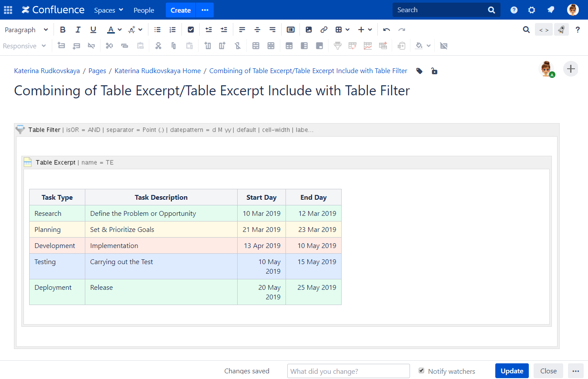Click the version comment input field
The height and width of the screenshot is (379, 588).
[x=348, y=371]
